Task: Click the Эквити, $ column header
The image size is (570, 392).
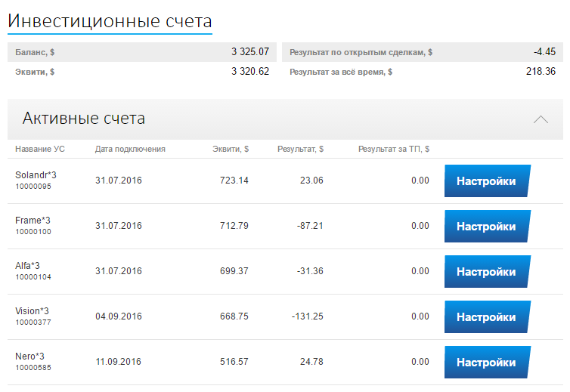Action: 230,150
